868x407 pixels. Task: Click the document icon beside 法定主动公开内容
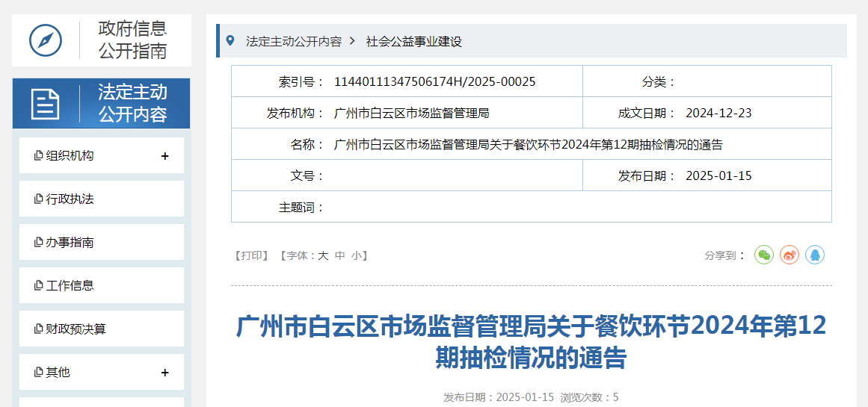pos(46,104)
